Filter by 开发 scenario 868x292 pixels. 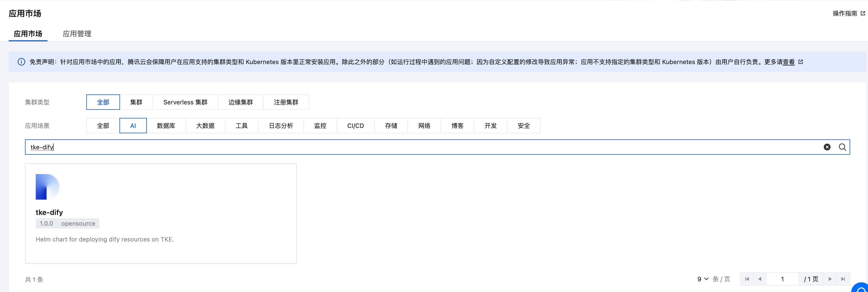(x=491, y=126)
